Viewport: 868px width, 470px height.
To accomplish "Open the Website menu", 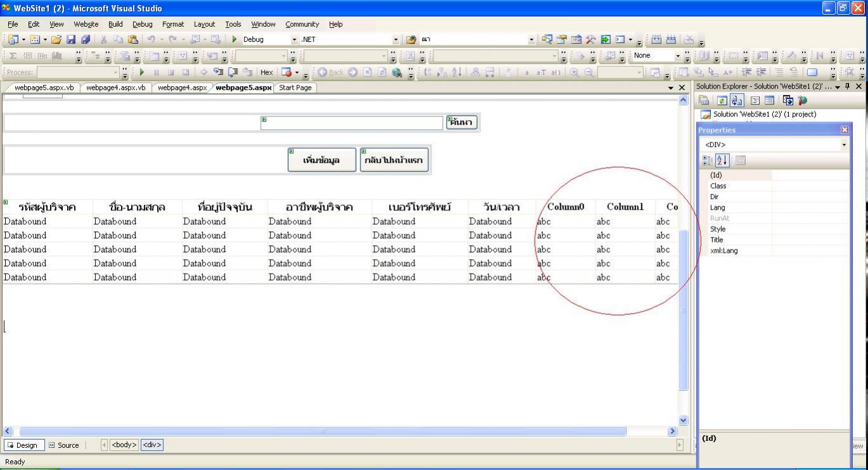I will coord(86,24).
